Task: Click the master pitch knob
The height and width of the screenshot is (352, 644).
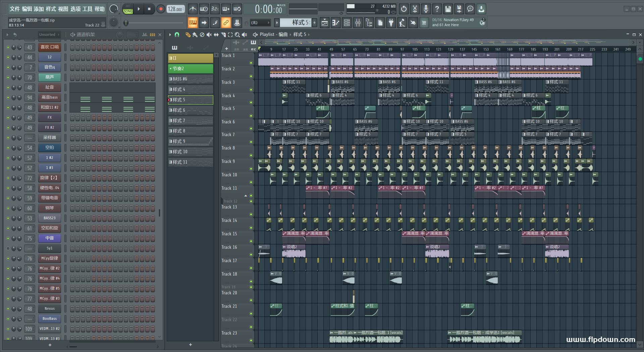Action: tap(114, 22)
